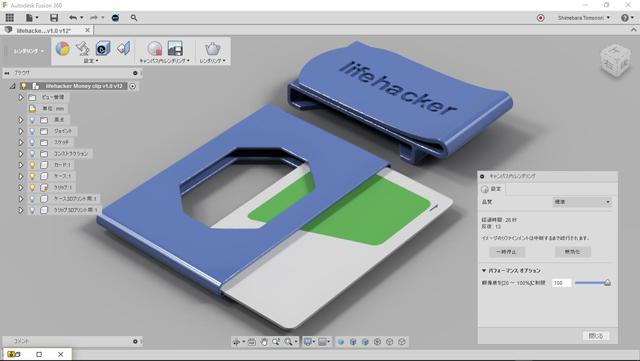Toggle light bulb of スケッチ folder
640x361 pixels.
point(32,142)
